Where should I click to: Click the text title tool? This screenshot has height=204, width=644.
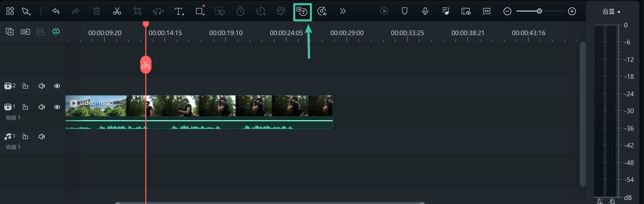point(178,11)
